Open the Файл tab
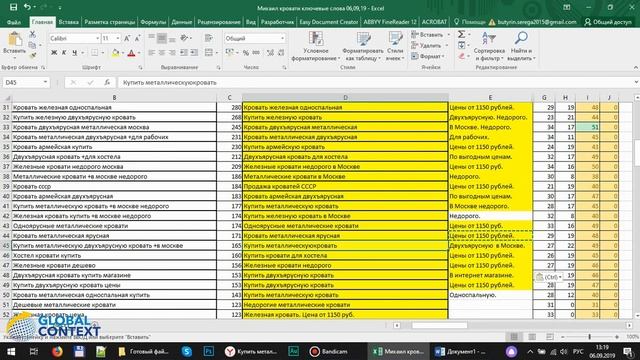This screenshot has width=640, height=360. click(14, 22)
